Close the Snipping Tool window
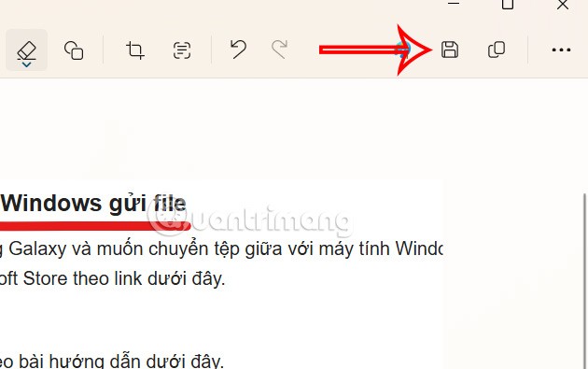The image size is (588, 369). (563, 5)
